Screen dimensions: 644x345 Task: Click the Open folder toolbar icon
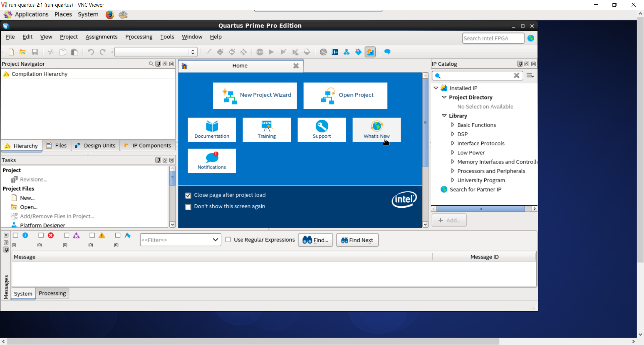click(x=22, y=52)
